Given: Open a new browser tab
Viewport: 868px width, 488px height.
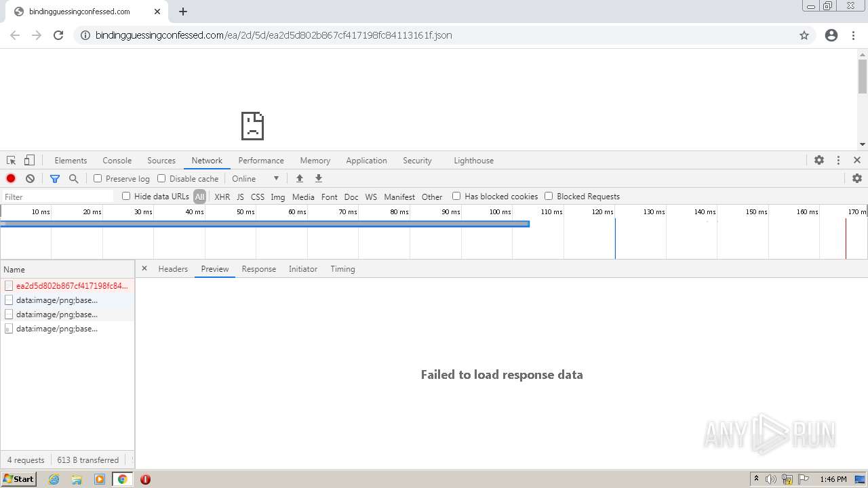Looking at the screenshot, I should point(183,12).
